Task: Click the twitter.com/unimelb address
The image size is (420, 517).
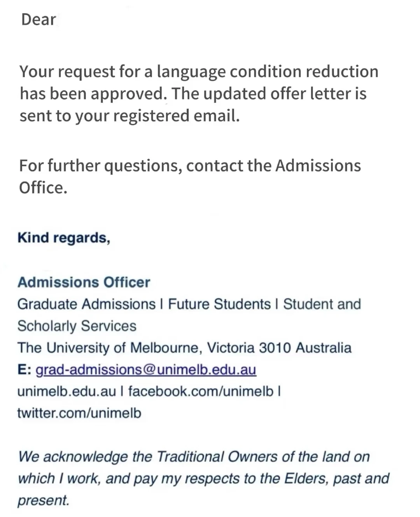Action: [x=79, y=413]
